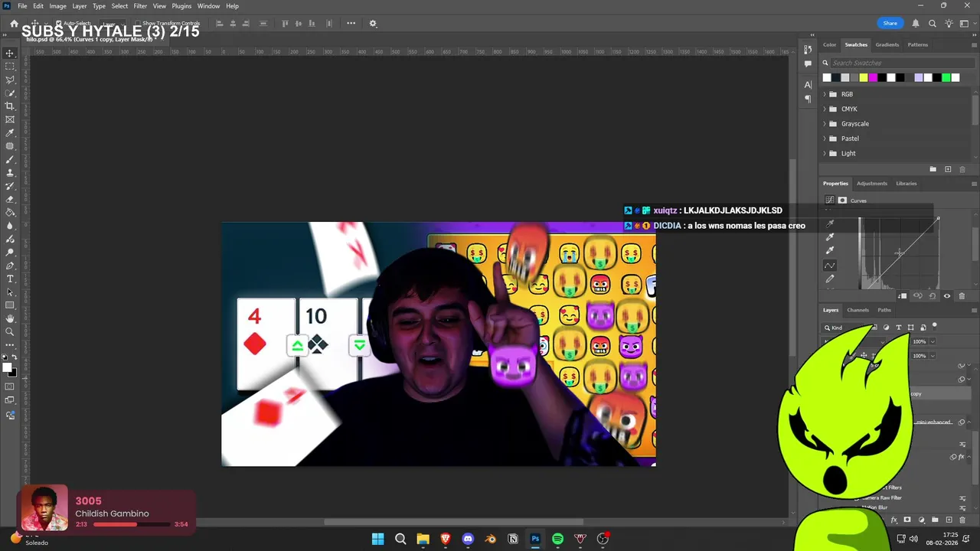This screenshot has height=551, width=980.
Task: Switch to the Gradients tab
Action: [887, 44]
